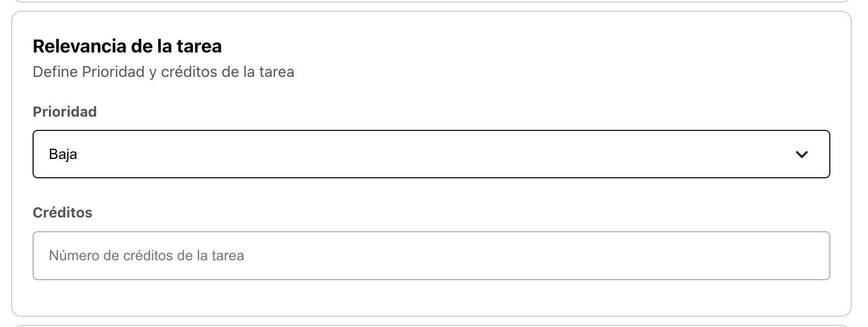Screen dimensions: 868x327
Task: Focus the field labeled Número de créditos
Action: coord(431,255)
